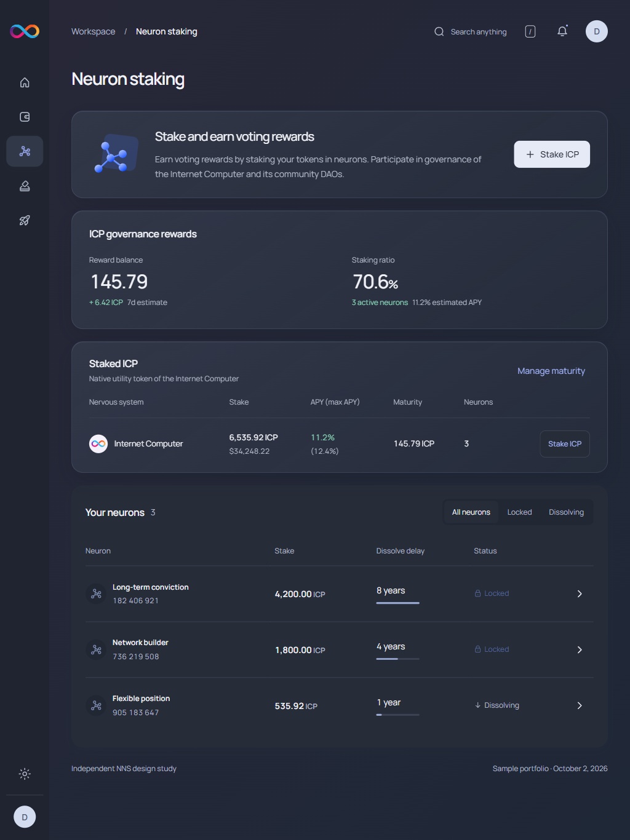Click the Stake ICP button with plus
The image size is (630, 840).
552,154
